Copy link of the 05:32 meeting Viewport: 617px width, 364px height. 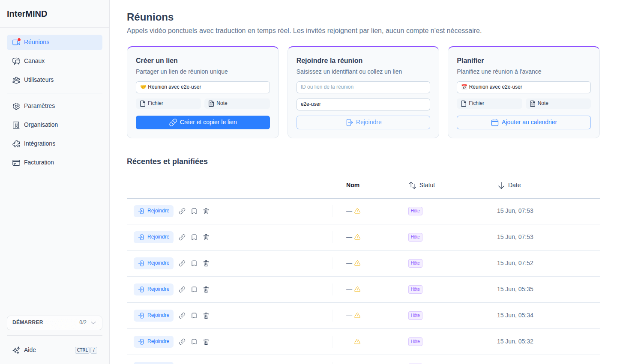click(x=182, y=342)
